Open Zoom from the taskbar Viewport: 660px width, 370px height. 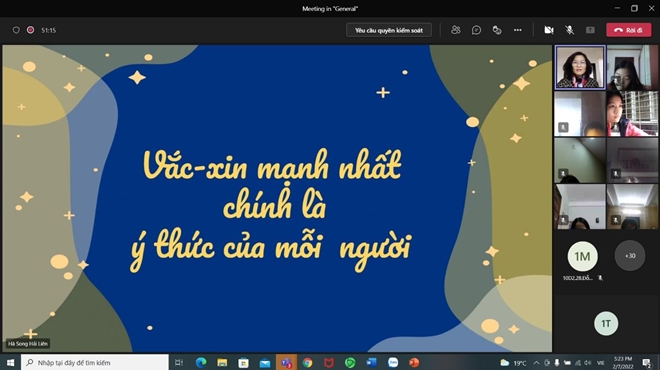pos(393,362)
